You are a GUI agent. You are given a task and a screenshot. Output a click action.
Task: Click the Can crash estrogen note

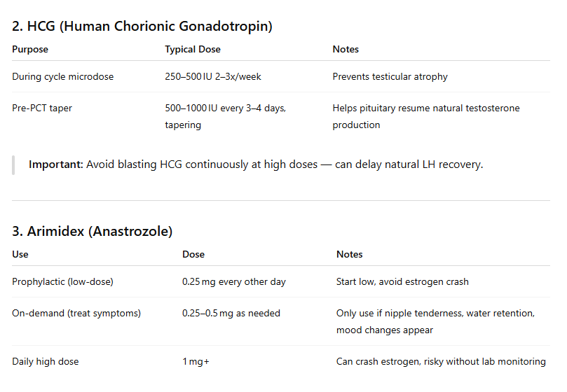coord(441,362)
